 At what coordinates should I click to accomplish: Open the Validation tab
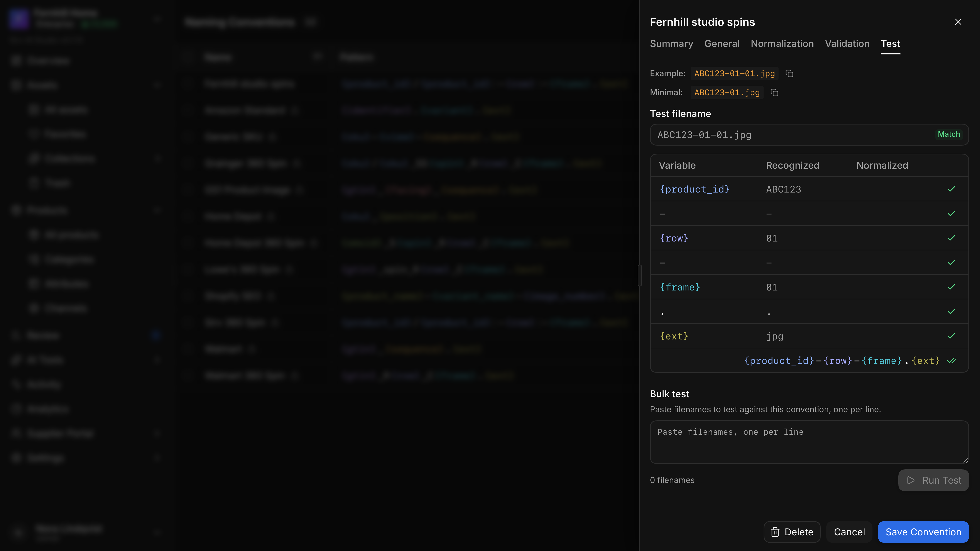[x=847, y=44]
